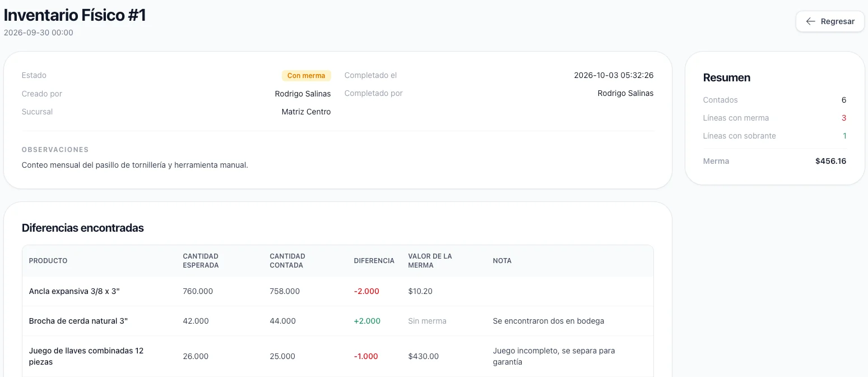Image resolution: width=868 pixels, height=377 pixels.
Task: Click the Cantidad Esperada column header
Action: (201, 261)
